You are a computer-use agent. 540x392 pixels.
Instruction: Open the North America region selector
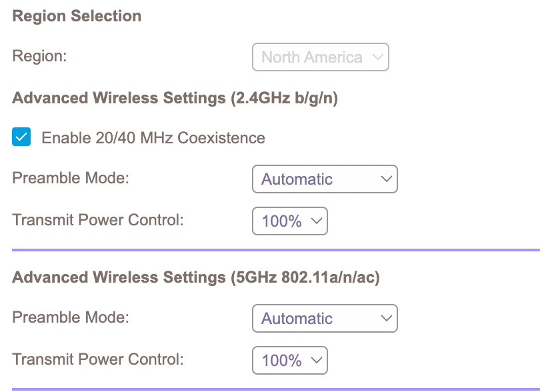click(320, 57)
